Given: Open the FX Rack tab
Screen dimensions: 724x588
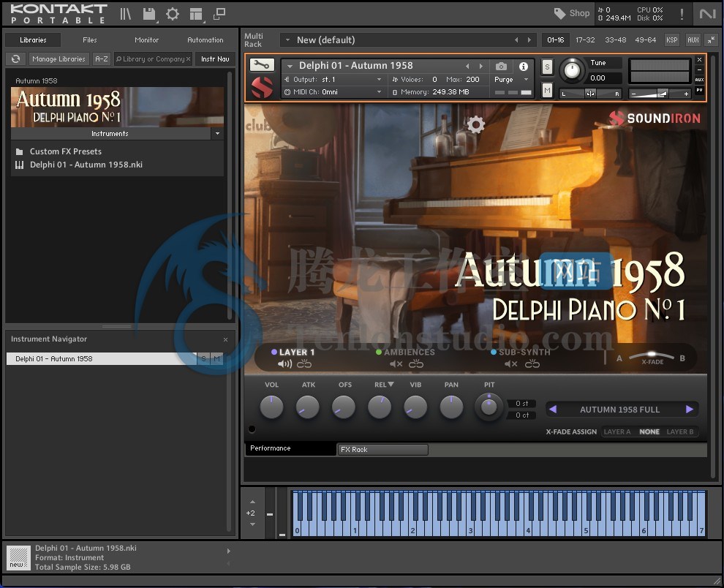Looking at the screenshot, I should (382, 450).
